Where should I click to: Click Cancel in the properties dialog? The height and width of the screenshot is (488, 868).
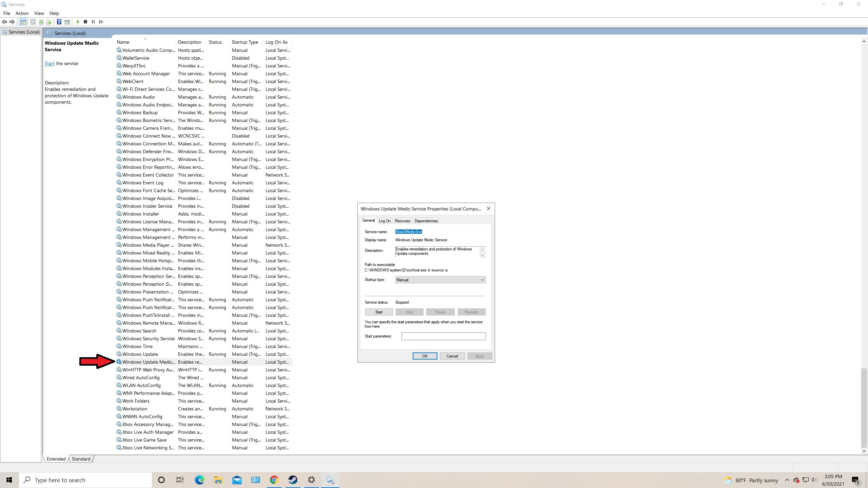452,356
